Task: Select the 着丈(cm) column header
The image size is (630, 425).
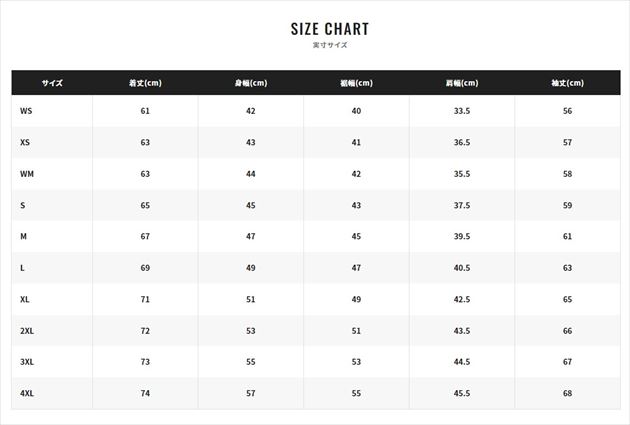Action: (x=145, y=83)
